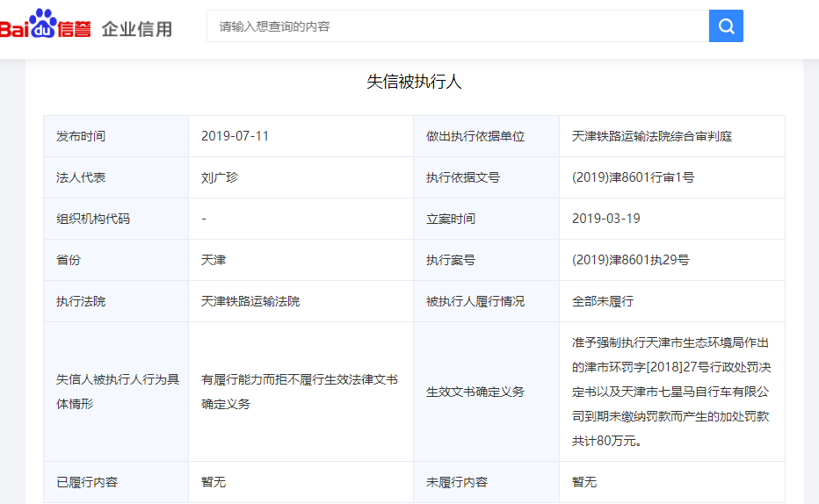
Task: Select the publish date 2019-07-11
Action: [x=235, y=136]
